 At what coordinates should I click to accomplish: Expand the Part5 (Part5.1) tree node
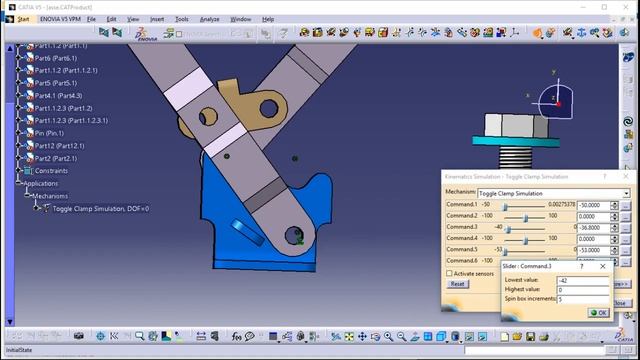click(x=18, y=83)
